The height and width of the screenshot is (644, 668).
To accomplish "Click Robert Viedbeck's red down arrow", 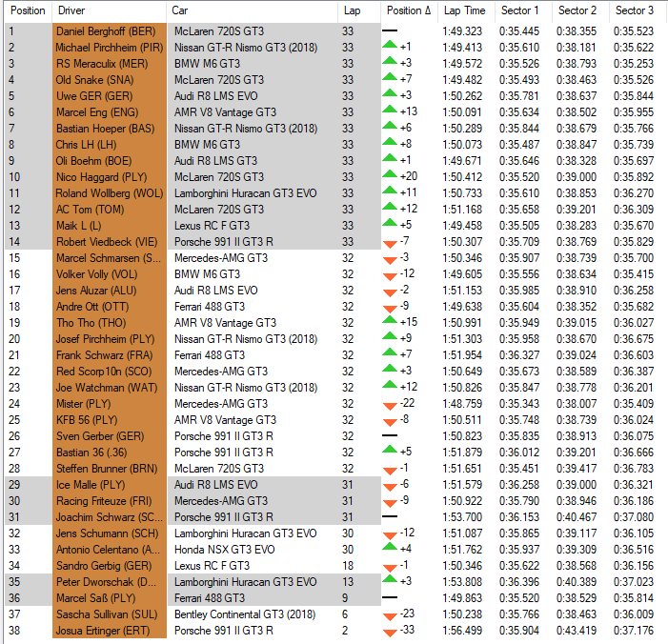I will click(x=390, y=242).
